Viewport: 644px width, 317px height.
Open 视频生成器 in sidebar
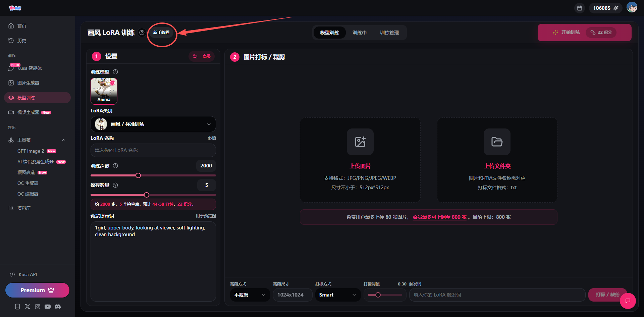coord(37,112)
